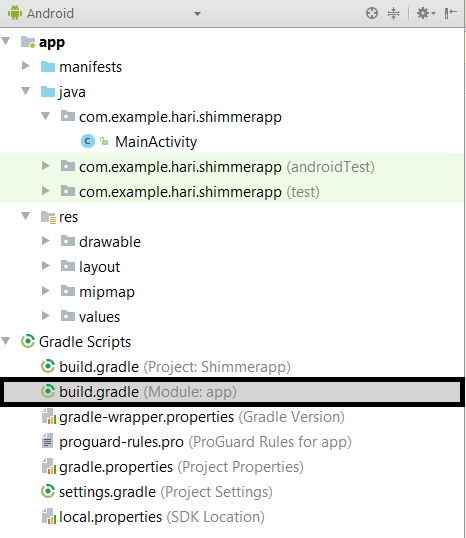This screenshot has height=538, width=466.
Task: Click the MainActivity class icon
Action: coord(88,141)
